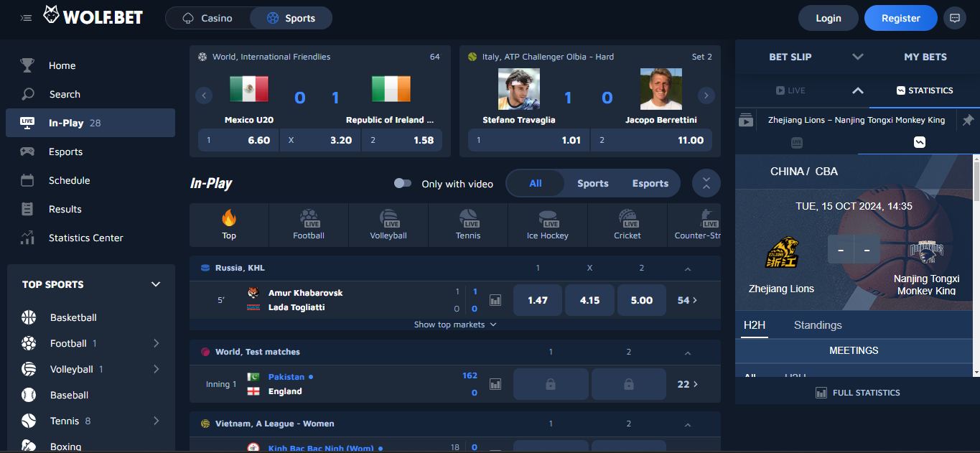The width and height of the screenshot is (980, 453).
Task: Bet on Amur Khabarovsk at 1.47
Action: tap(538, 300)
